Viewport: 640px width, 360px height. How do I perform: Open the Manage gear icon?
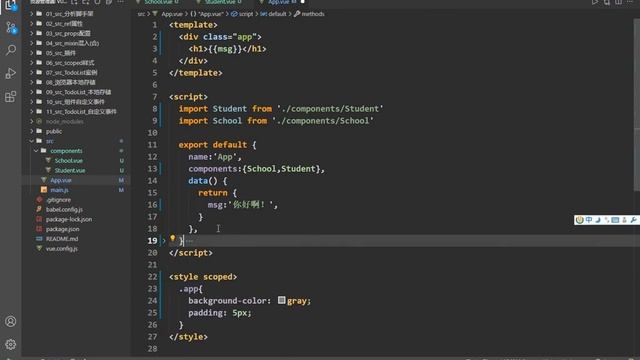coord(11,344)
